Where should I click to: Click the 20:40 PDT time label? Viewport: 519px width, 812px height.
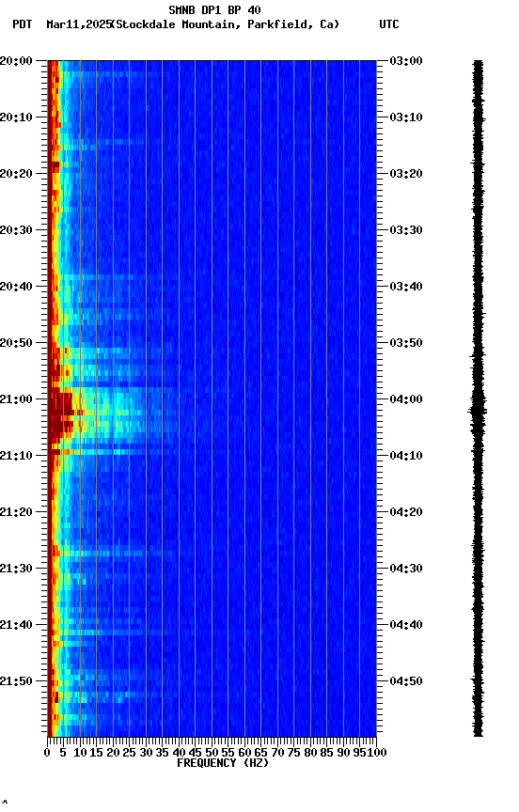point(16,287)
